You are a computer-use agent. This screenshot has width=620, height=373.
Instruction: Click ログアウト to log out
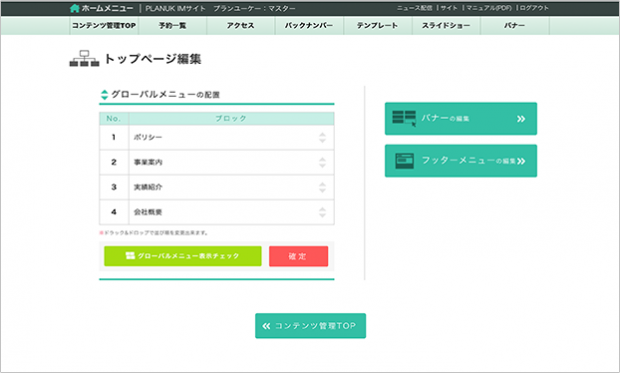(534, 8)
